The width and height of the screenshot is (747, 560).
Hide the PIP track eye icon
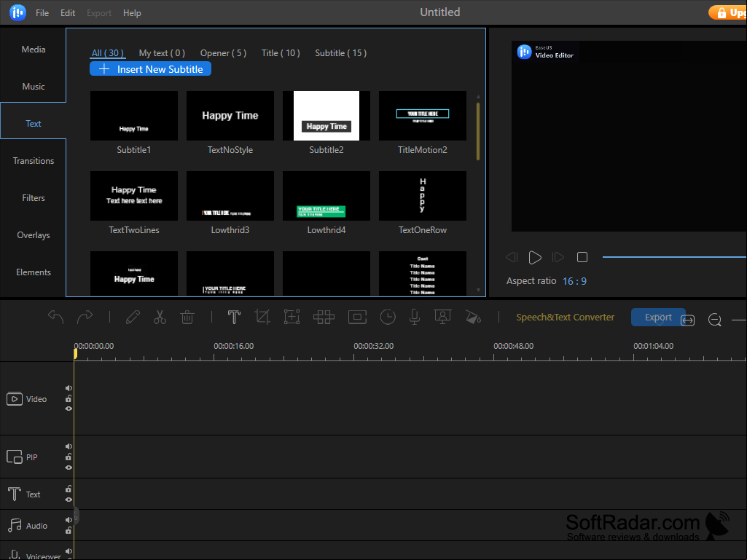[69, 468]
